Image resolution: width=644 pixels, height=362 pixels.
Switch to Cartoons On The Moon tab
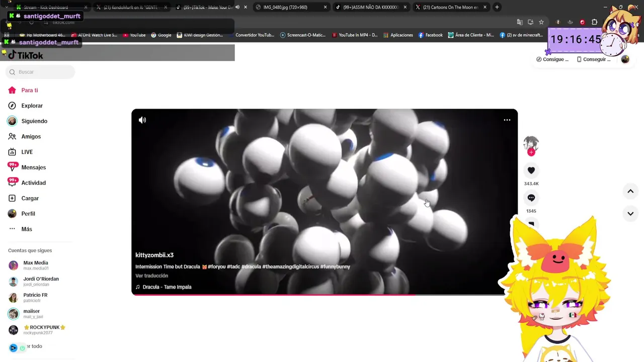(x=450, y=8)
